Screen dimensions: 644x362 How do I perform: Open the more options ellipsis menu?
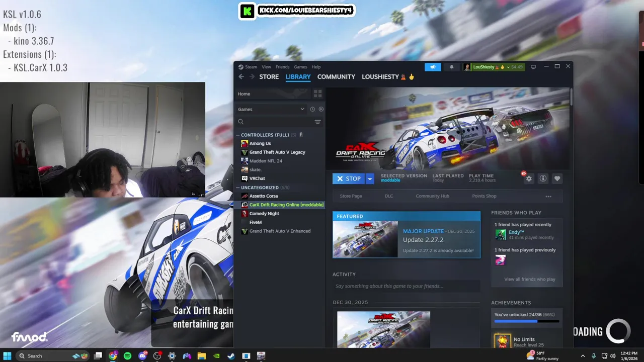tap(548, 196)
